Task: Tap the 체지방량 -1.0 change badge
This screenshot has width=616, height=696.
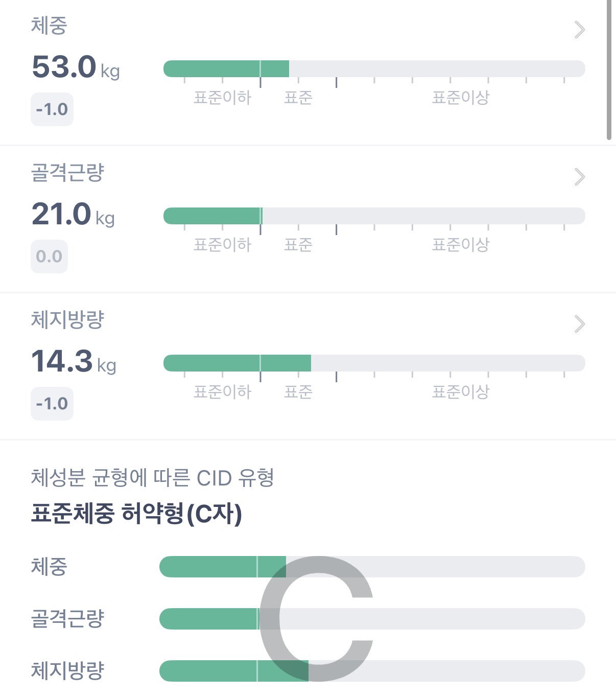Action: [x=52, y=404]
